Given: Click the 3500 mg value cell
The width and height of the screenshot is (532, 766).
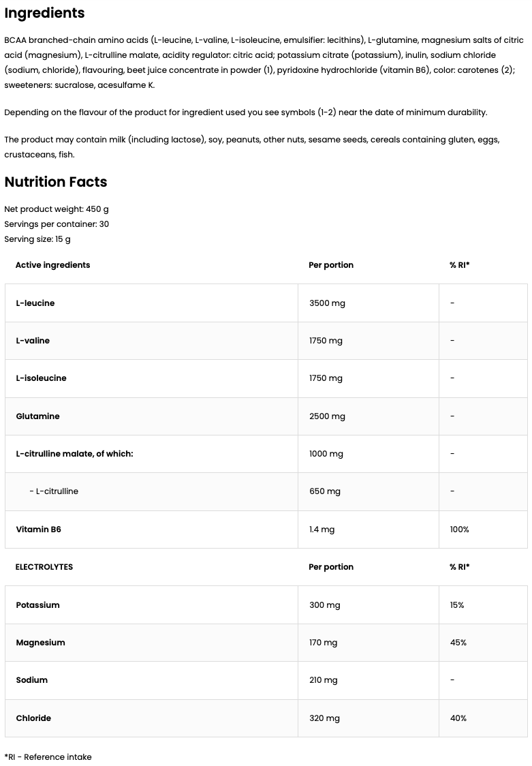Looking at the screenshot, I should pyautogui.click(x=327, y=303).
